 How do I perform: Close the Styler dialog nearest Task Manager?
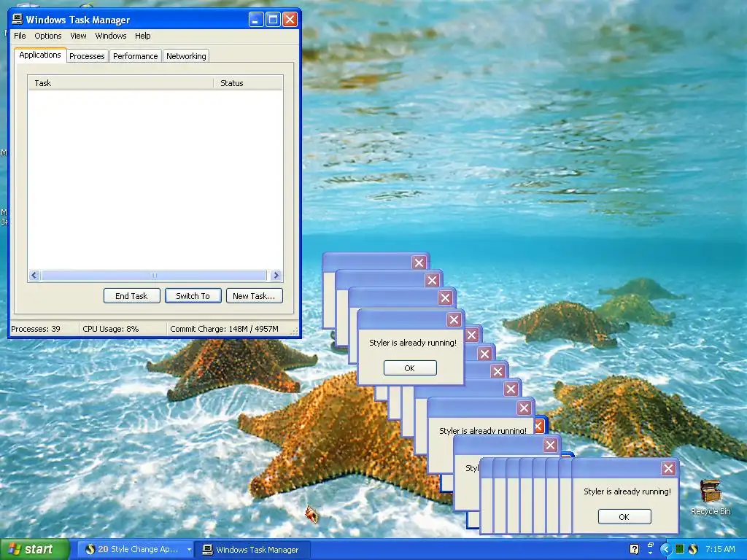[454, 320]
